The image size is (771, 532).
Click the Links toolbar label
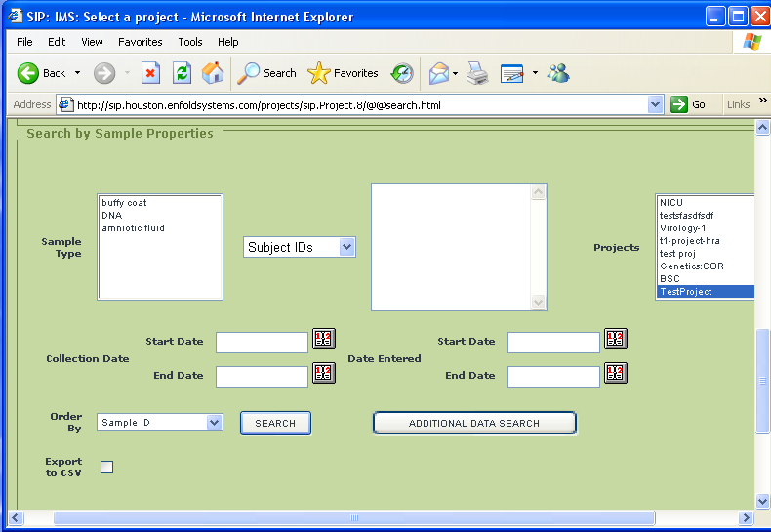pos(738,104)
